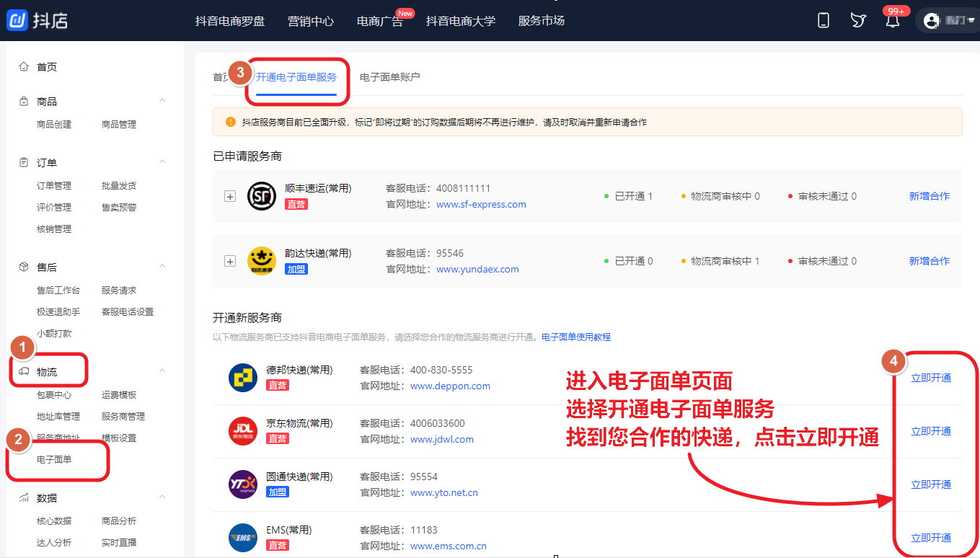The height and width of the screenshot is (558, 980).
Task: Open 商品管理 in sidebar
Action: point(119,124)
